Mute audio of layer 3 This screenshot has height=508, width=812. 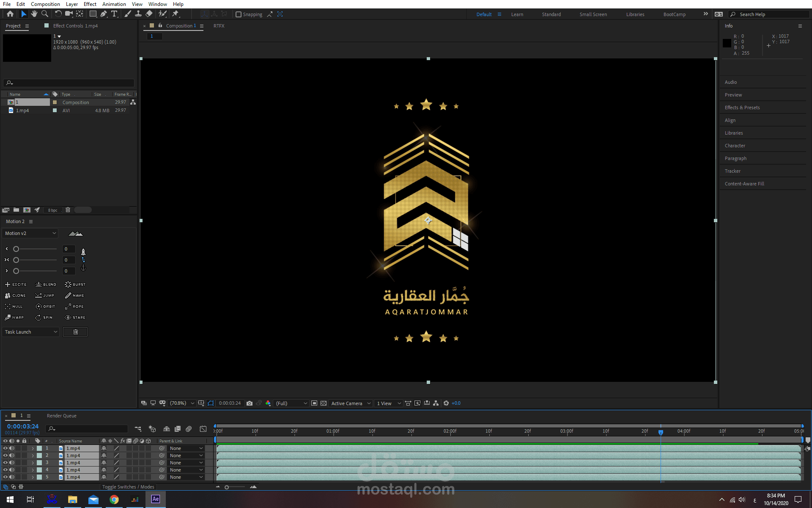[x=12, y=463]
